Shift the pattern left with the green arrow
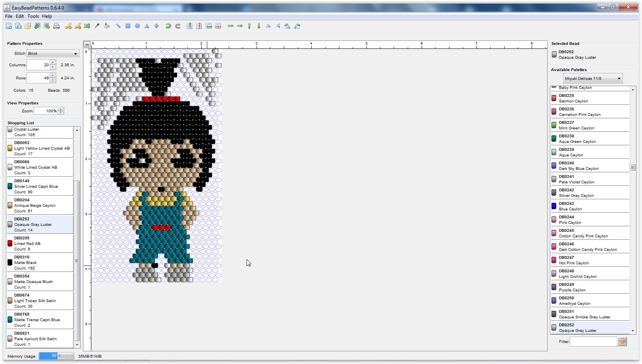The image size is (642, 364). (230, 26)
